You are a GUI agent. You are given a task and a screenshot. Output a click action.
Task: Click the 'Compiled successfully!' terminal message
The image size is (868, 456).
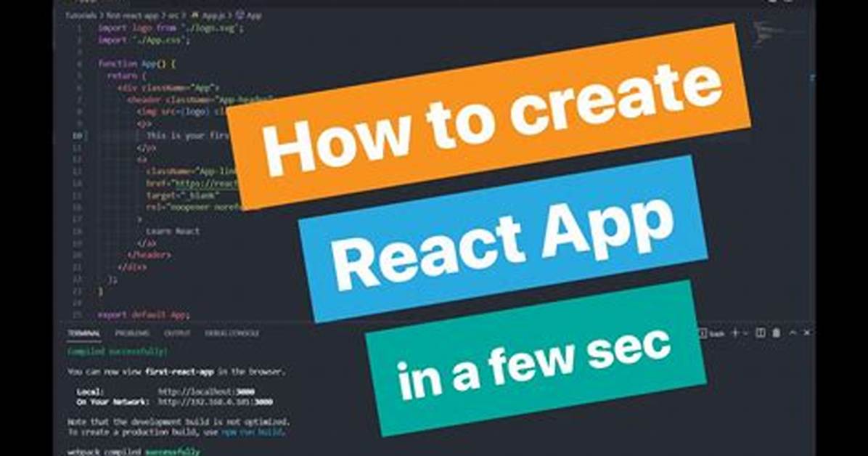pos(117,351)
